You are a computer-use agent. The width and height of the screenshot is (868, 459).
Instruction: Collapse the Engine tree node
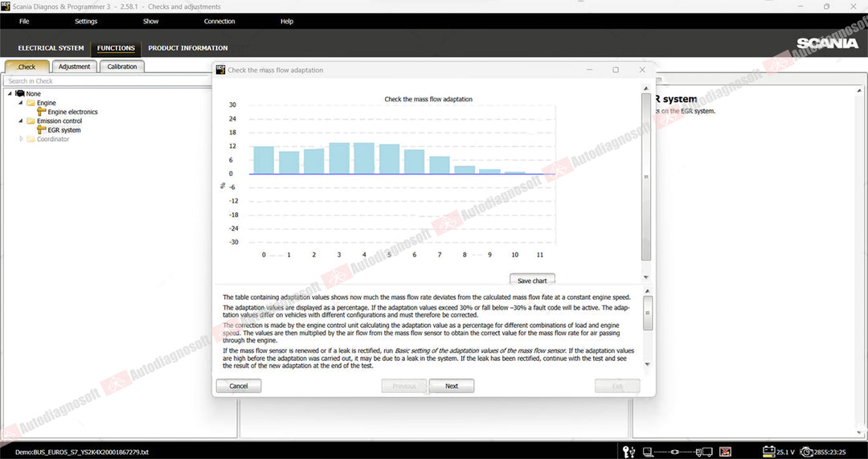coord(21,103)
